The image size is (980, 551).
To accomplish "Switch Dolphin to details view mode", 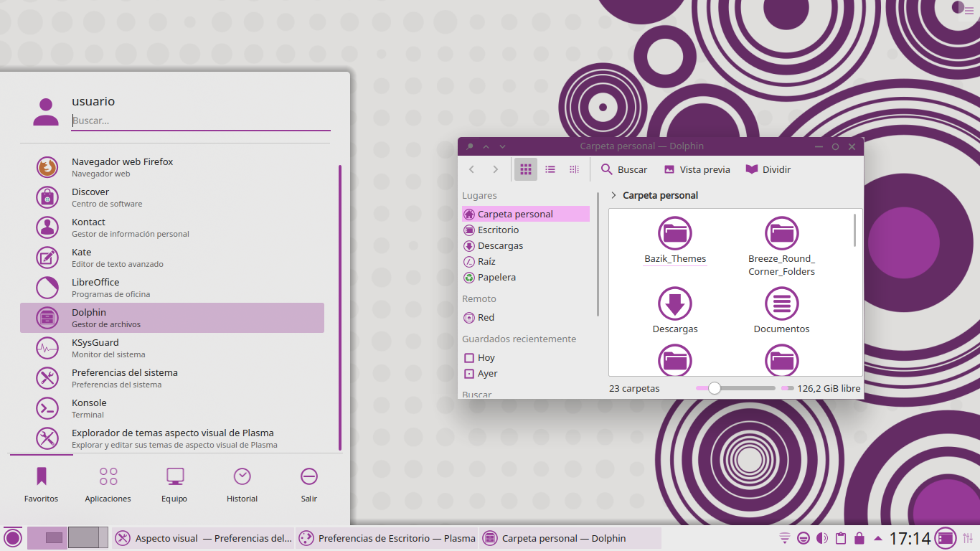I will pos(574,169).
